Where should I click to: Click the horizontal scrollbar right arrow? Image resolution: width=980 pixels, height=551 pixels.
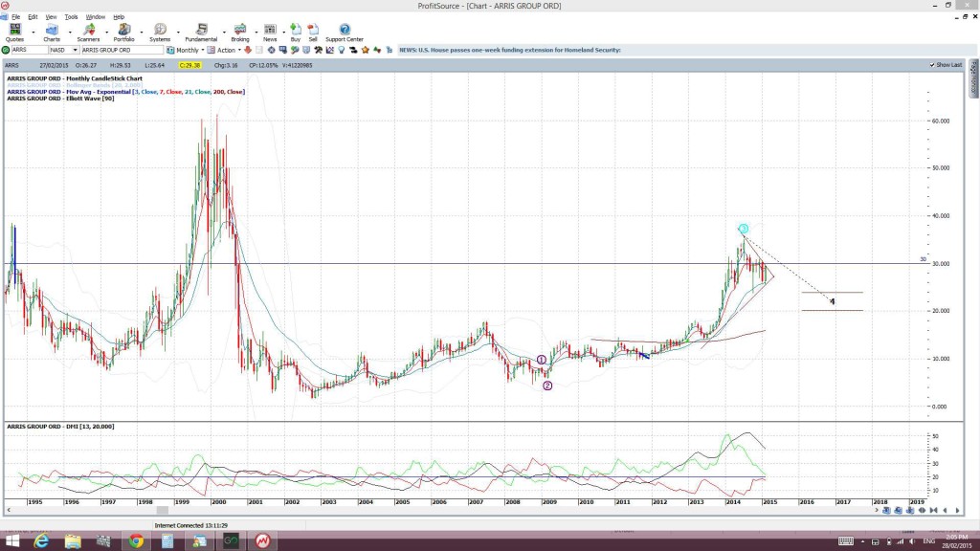click(x=877, y=511)
